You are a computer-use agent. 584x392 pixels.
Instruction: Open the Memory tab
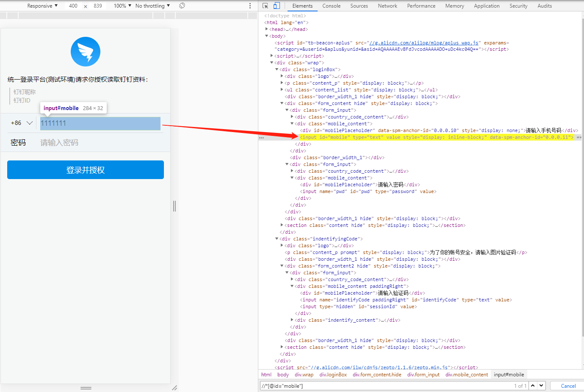click(x=455, y=6)
